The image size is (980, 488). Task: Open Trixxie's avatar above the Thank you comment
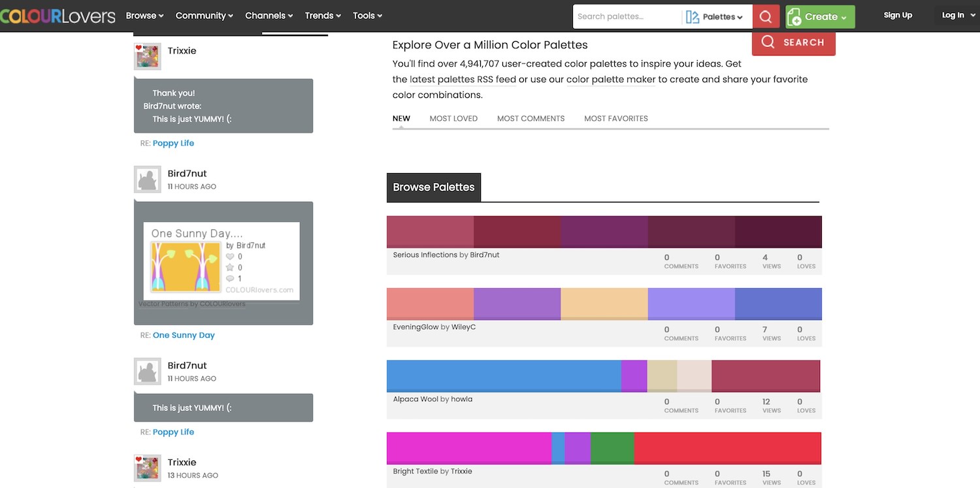pos(148,57)
